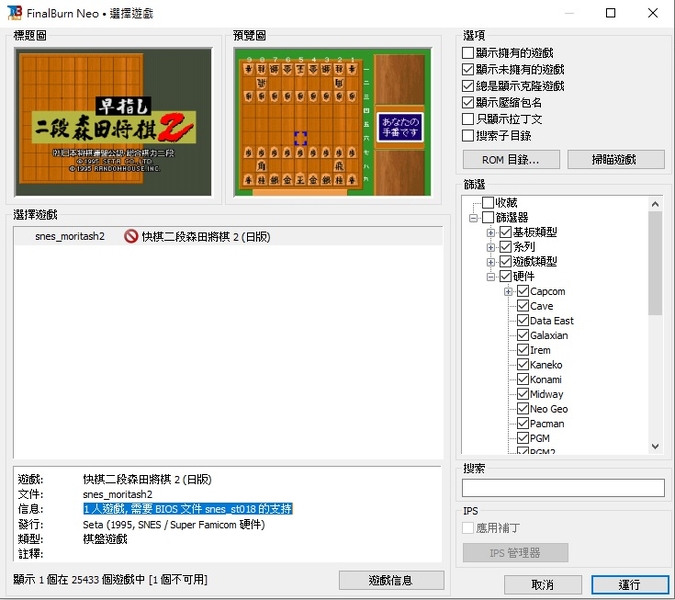Click filter tree scrollbar down arrow
The height and width of the screenshot is (600, 675).
click(655, 446)
